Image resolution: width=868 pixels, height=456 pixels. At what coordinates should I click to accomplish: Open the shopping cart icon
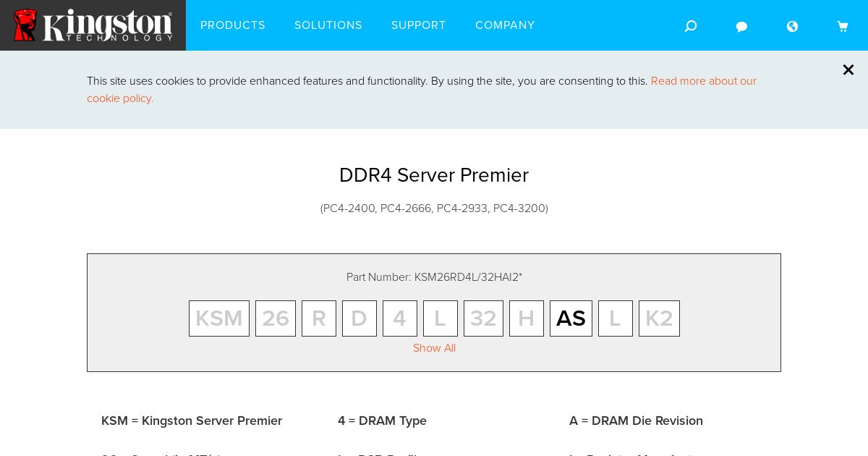[x=843, y=26]
